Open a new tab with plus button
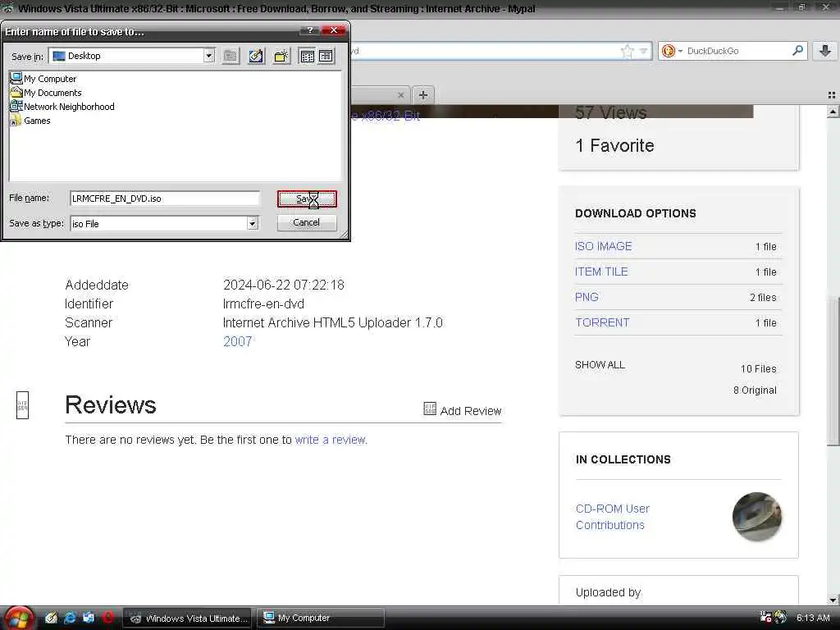This screenshot has height=630, width=840. (423, 95)
